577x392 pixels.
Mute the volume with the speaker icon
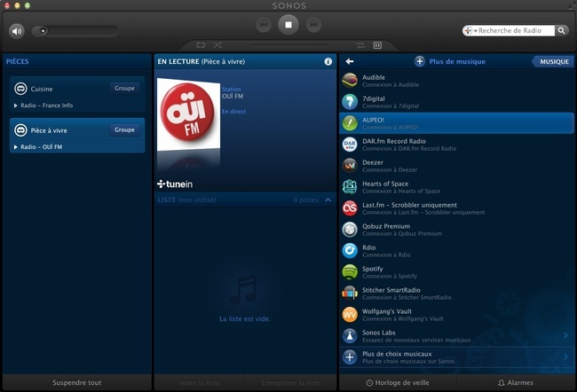(x=17, y=31)
